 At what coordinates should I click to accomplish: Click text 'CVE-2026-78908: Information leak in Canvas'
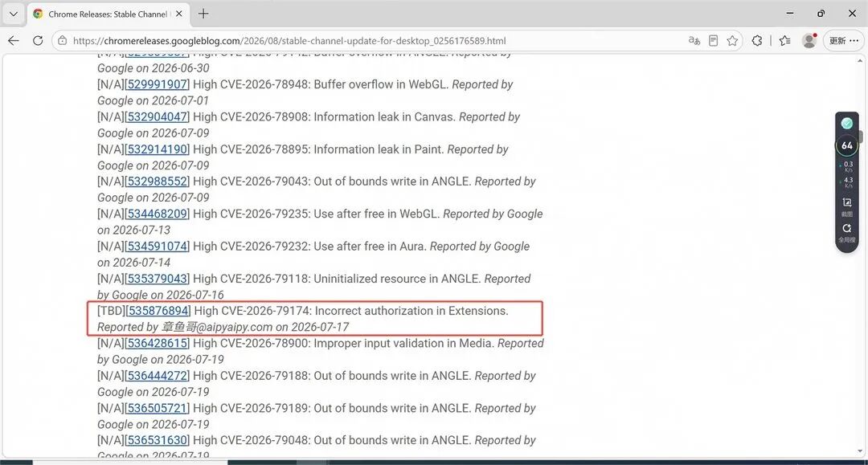tap(337, 116)
